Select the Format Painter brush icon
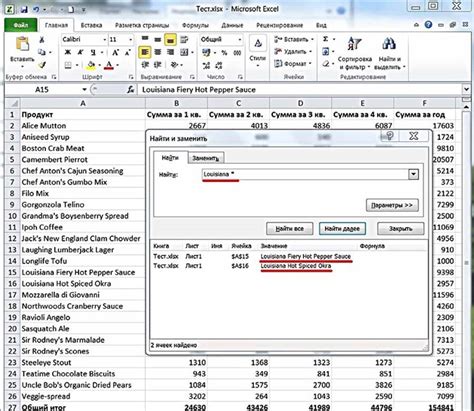The width and height of the screenshot is (474, 411). pyautogui.click(x=42, y=65)
